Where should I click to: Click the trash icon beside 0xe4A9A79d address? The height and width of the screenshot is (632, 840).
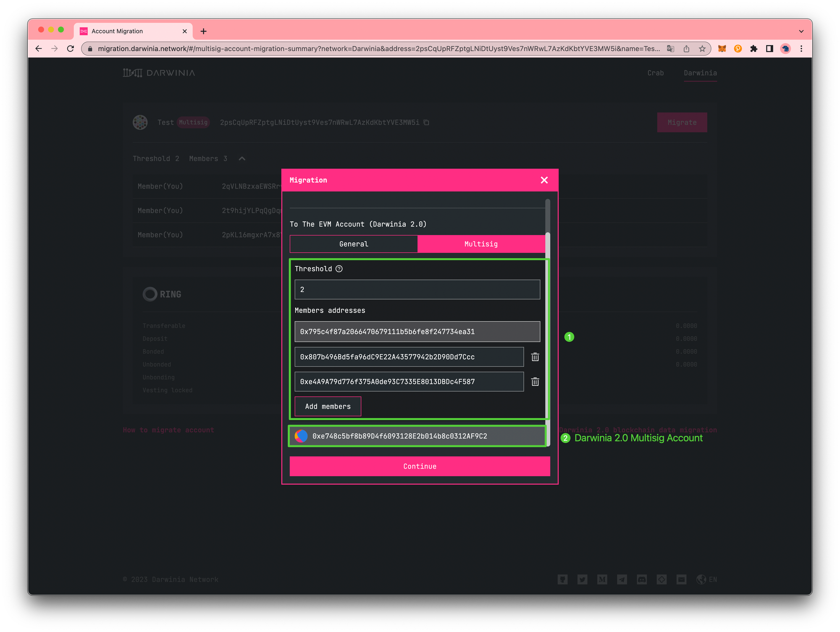tap(535, 382)
